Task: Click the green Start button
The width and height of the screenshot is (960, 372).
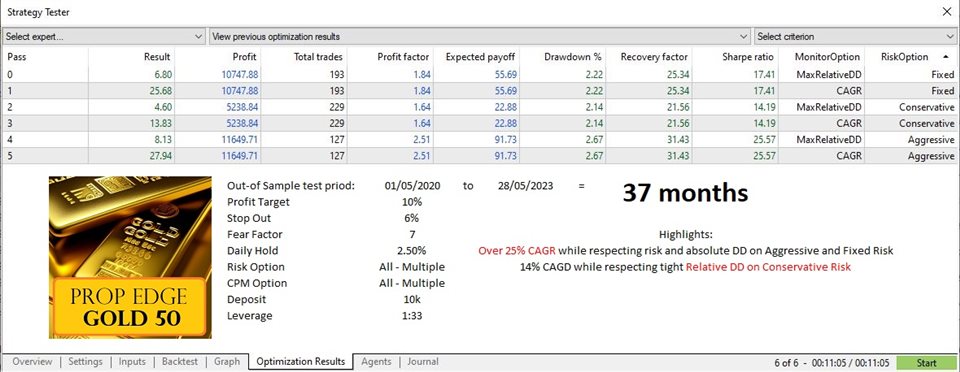Action: [926, 362]
